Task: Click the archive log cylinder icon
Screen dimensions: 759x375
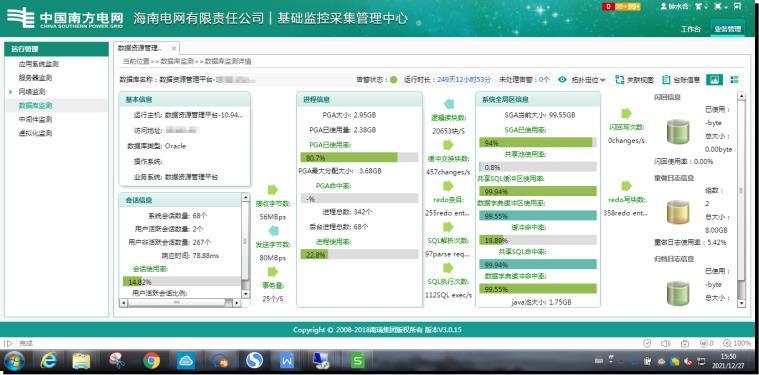Action: click(678, 293)
